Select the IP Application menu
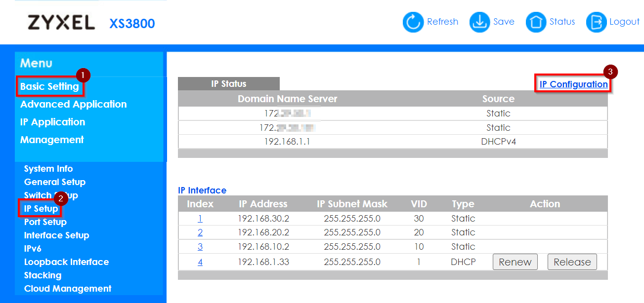The width and height of the screenshot is (644, 303). (x=52, y=122)
